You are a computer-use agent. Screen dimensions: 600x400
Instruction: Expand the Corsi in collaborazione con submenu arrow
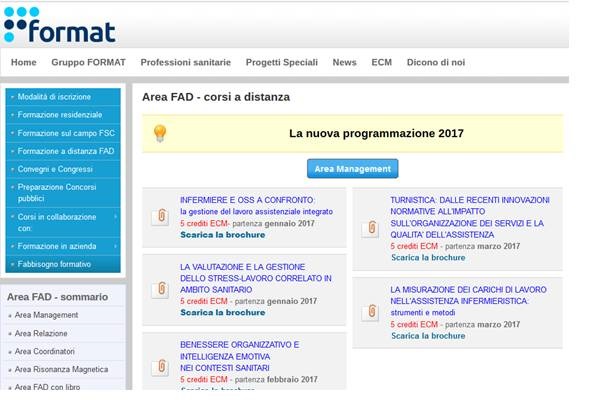coord(115,217)
